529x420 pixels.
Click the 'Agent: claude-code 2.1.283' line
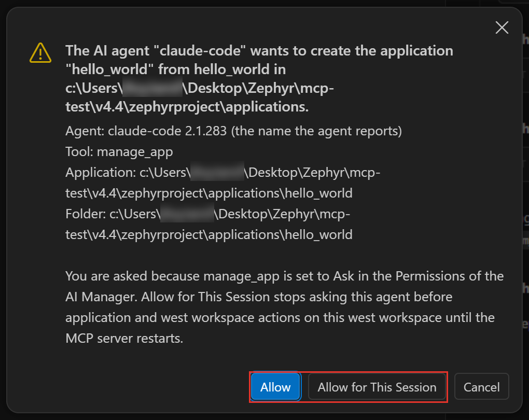coord(233,131)
